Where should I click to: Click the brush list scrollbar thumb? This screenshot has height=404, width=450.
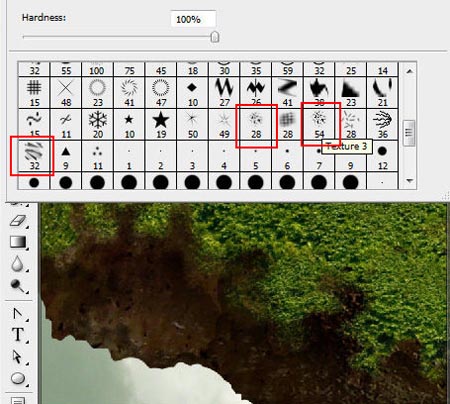click(x=409, y=133)
